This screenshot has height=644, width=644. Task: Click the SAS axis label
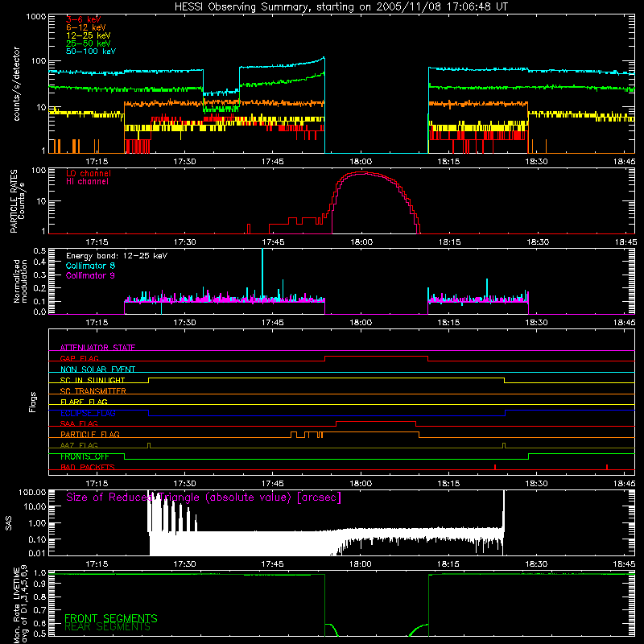point(9,523)
